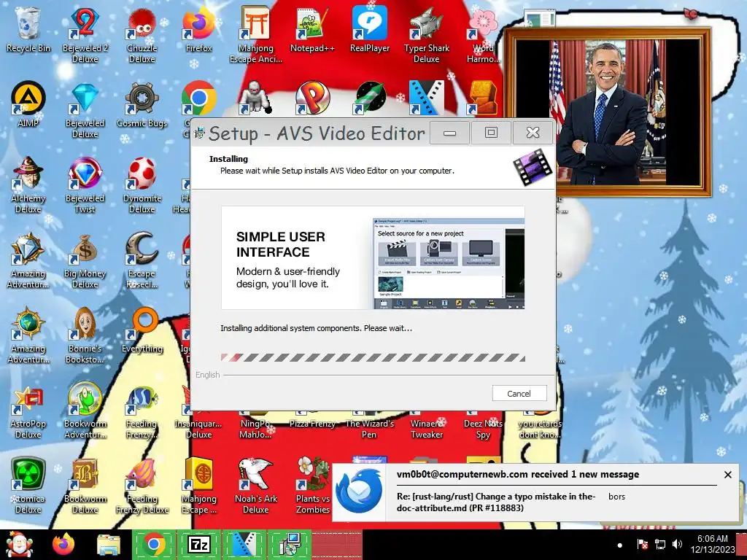Launch Notepad++ from the desktop
Viewport: 747px width, 560px height.
pyautogui.click(x=312, y=29)
